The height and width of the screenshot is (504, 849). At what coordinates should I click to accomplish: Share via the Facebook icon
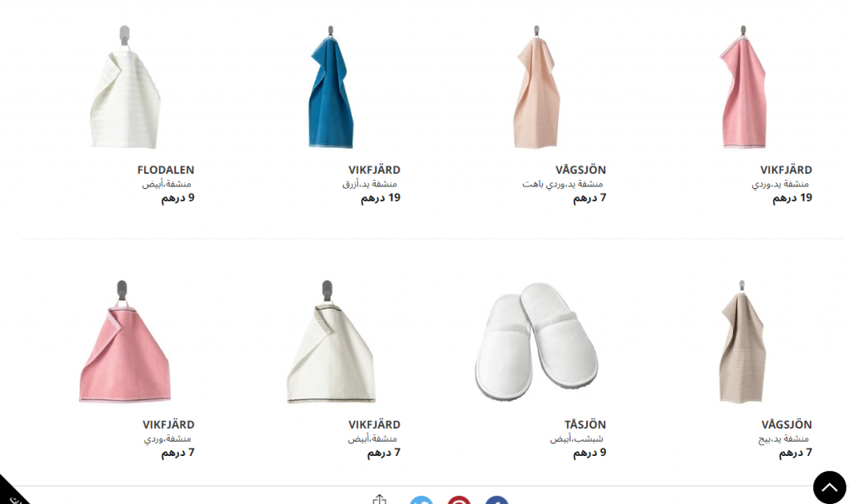coord(497,500)
